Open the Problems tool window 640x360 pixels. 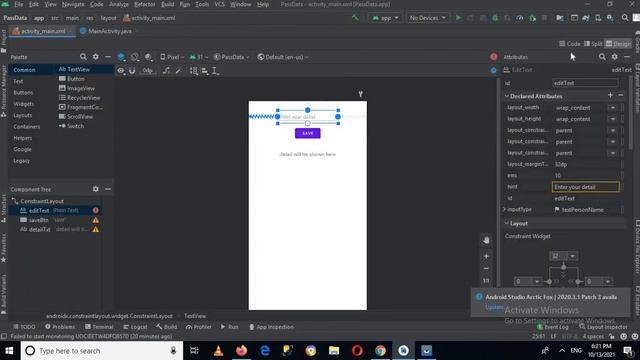click(60, 327)
